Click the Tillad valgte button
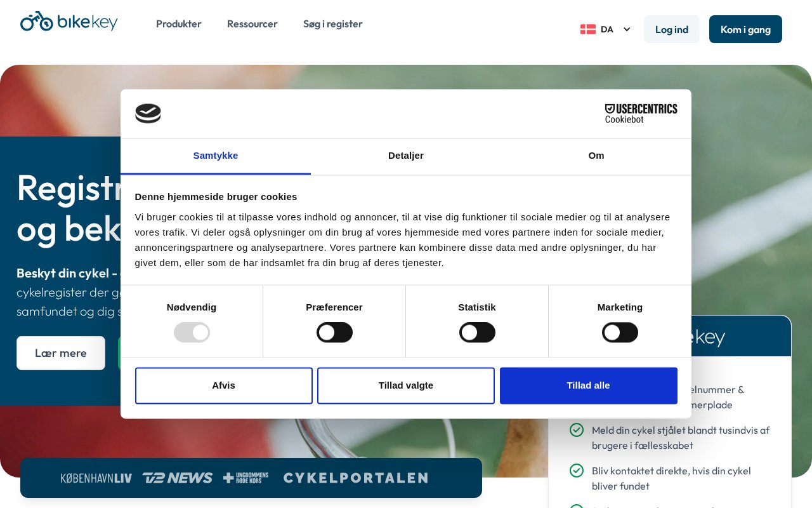 [406, 385]
